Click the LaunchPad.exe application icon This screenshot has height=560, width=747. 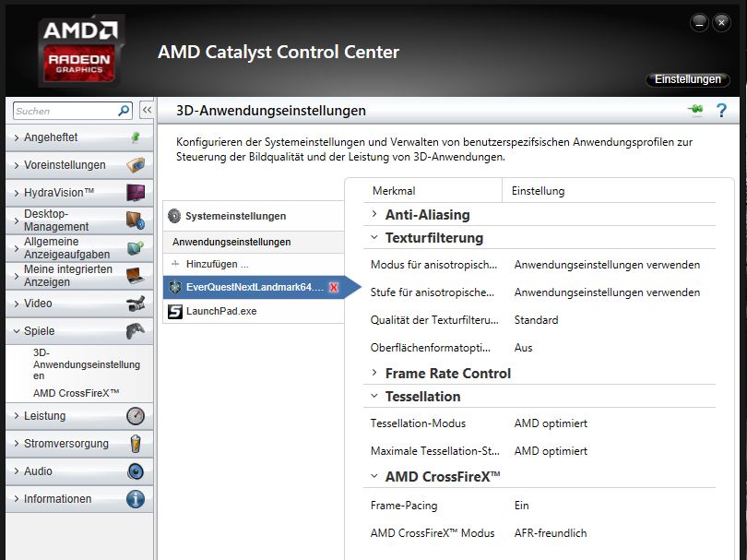[x=175, y=311]
